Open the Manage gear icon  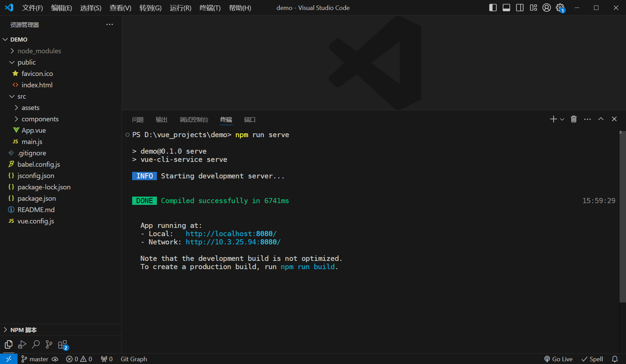click(560, 8)
